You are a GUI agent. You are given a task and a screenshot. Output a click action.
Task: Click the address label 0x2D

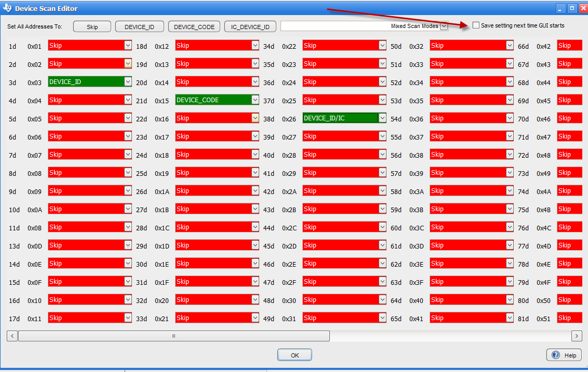pyautogui.click(x=289, y=246)
